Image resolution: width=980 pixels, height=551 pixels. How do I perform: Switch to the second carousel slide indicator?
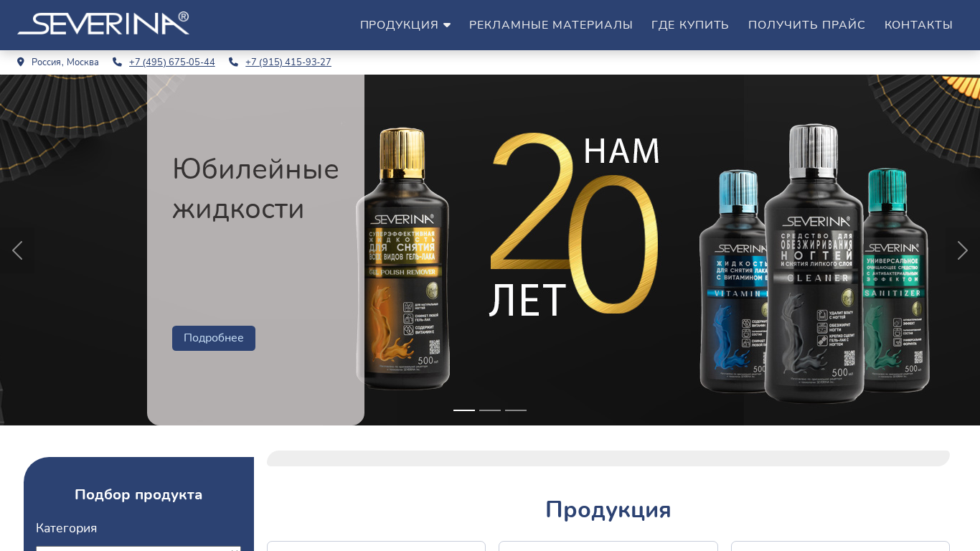tap(490, 410)
